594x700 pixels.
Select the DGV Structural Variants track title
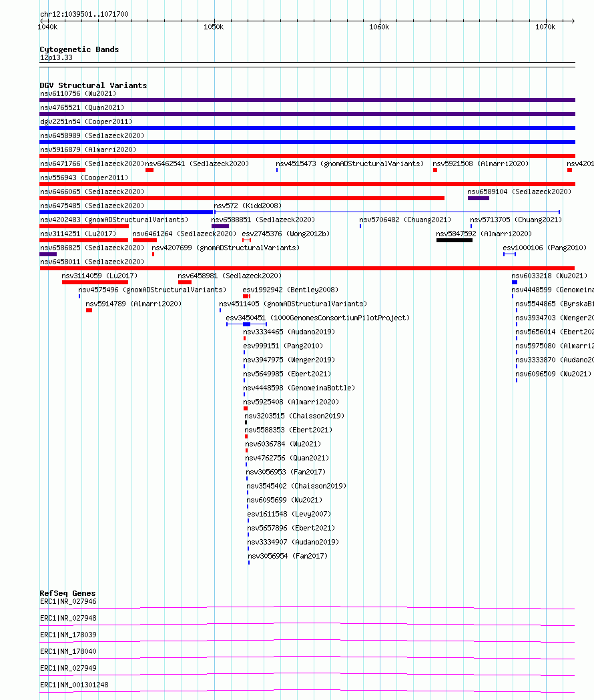pyautogui.click(x=93, y=85)
